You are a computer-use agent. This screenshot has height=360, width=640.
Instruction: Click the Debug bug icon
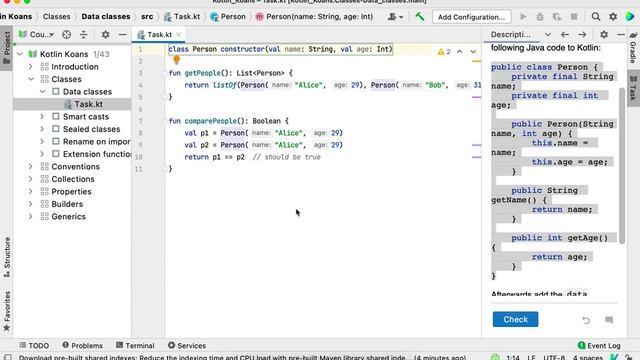[540, 17]
